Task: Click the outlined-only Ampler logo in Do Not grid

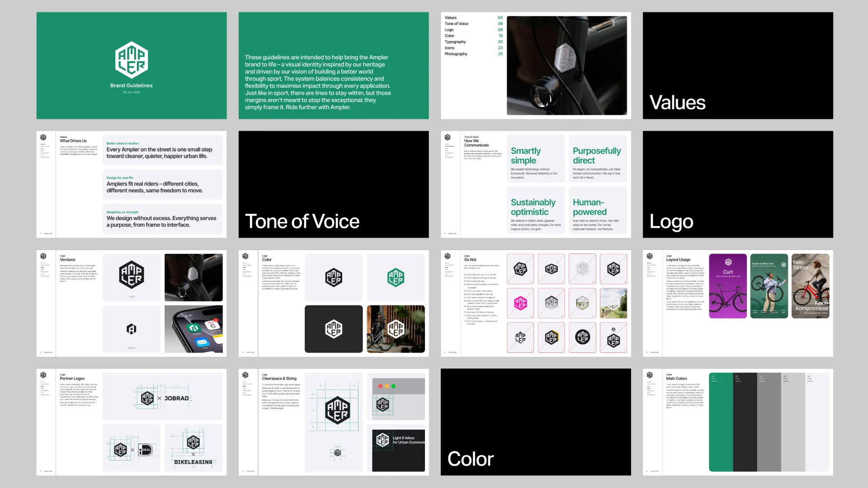Action: [x=582, y=268]
